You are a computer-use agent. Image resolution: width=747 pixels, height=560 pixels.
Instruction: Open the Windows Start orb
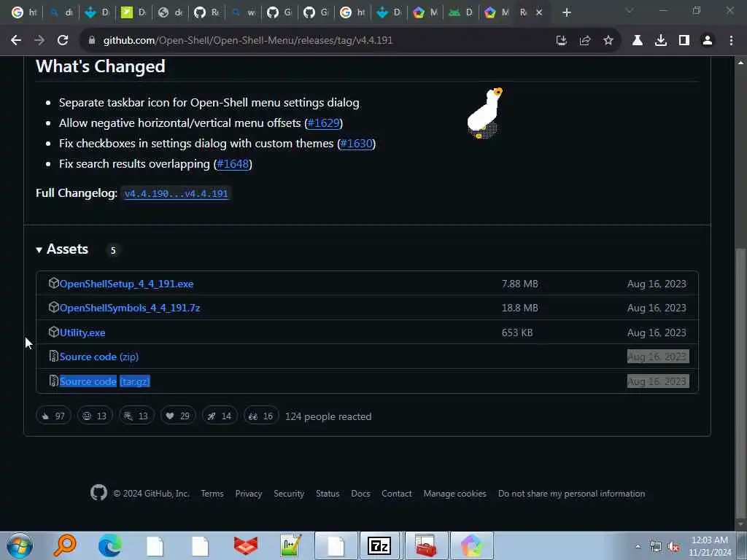(x=20, y=545)
